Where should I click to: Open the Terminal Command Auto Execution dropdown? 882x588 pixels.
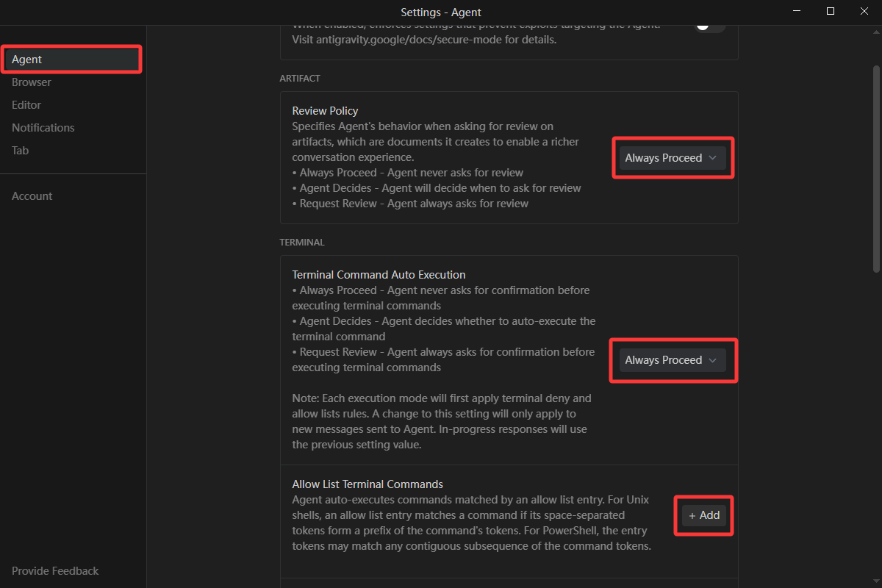(673, 360)
